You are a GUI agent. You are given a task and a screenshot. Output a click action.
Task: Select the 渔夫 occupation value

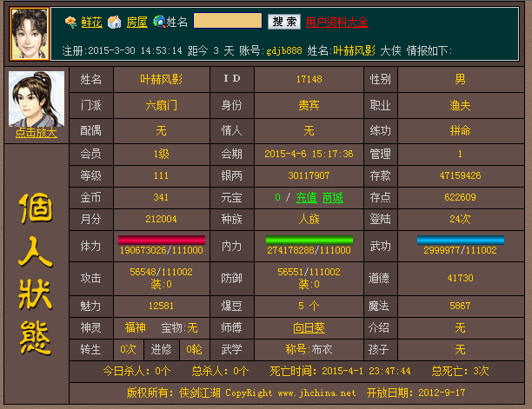(461, 105)
